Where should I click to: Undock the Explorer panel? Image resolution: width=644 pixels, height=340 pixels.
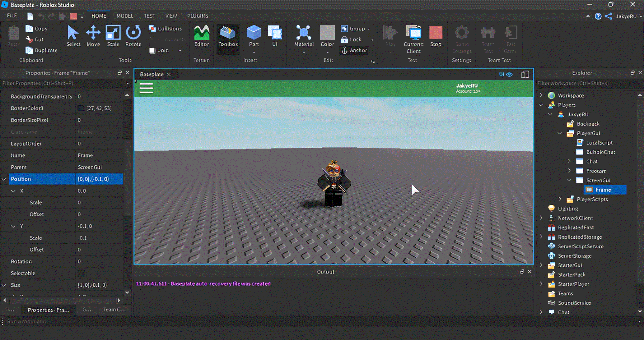[x=632, y=73]
